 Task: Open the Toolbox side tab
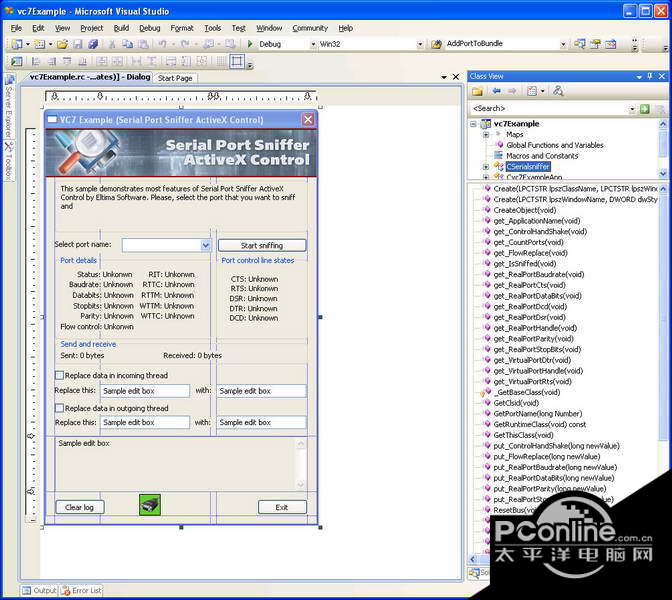(9, 161)
